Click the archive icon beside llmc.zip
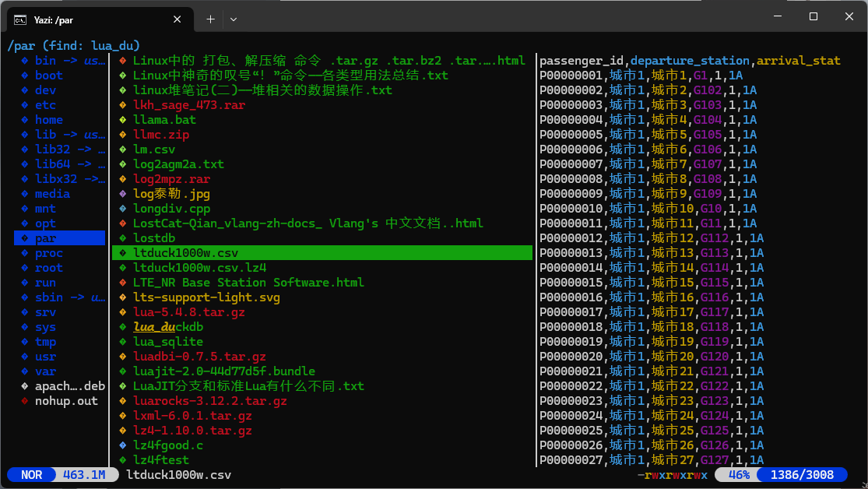The width and height of the screenshot is (868, 489). (123, 135)
